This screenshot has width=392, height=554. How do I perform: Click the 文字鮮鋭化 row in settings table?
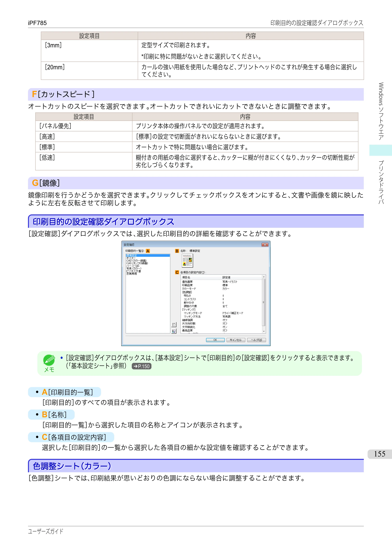[x=222, y=327]
